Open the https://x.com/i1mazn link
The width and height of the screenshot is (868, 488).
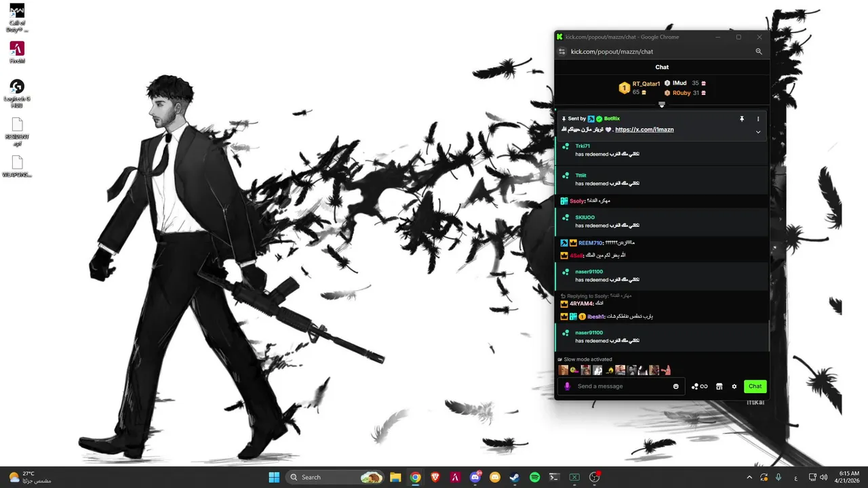pyautogui.click(x=644, y=129)
